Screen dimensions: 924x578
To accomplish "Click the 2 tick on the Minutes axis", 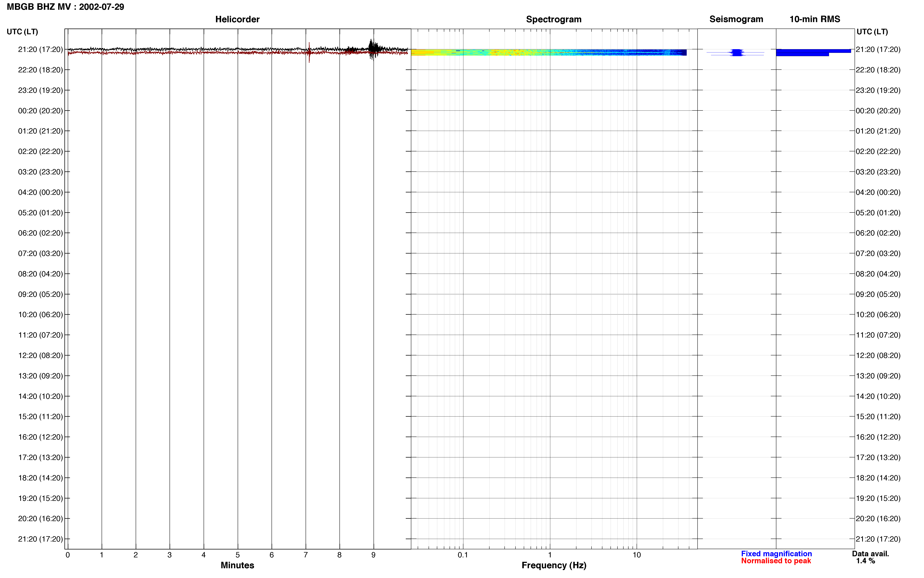I will tap(136, 555).
